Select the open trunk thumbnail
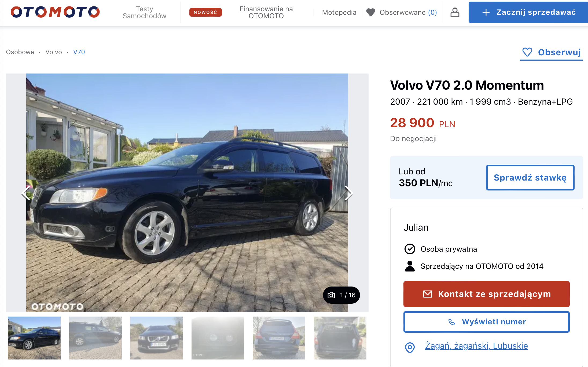This screenshot has width=588, height=367. pyautogui.click(x=340, y=338)
